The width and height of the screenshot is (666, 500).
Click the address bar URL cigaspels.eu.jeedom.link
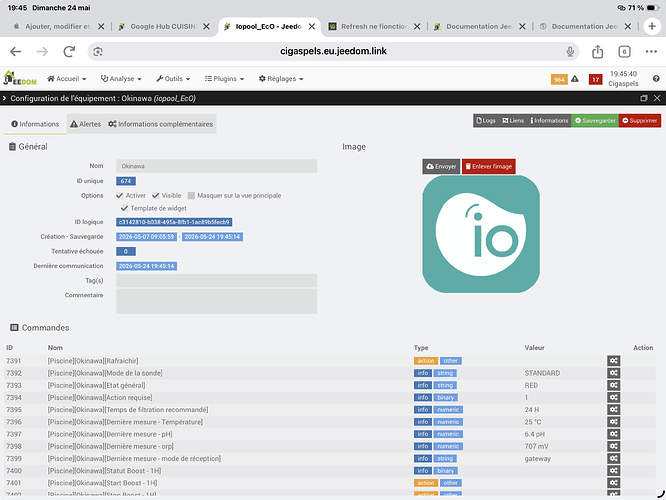coord(333,51)
